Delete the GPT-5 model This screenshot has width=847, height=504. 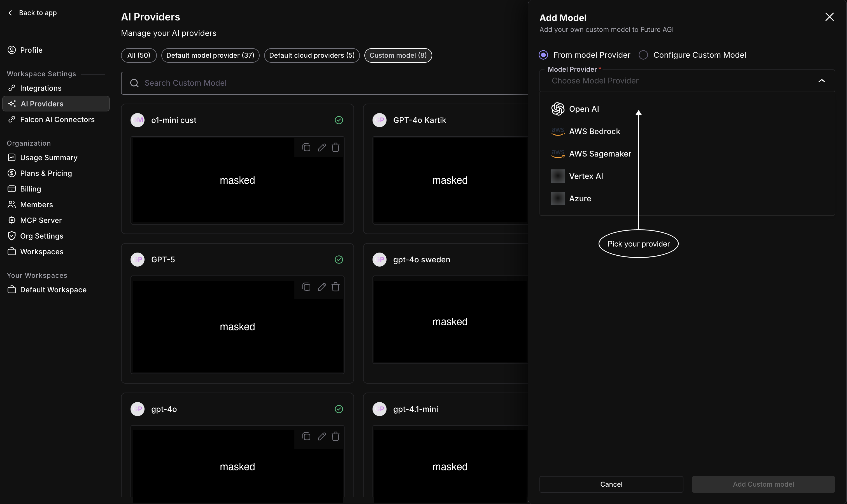coord(336,287)
